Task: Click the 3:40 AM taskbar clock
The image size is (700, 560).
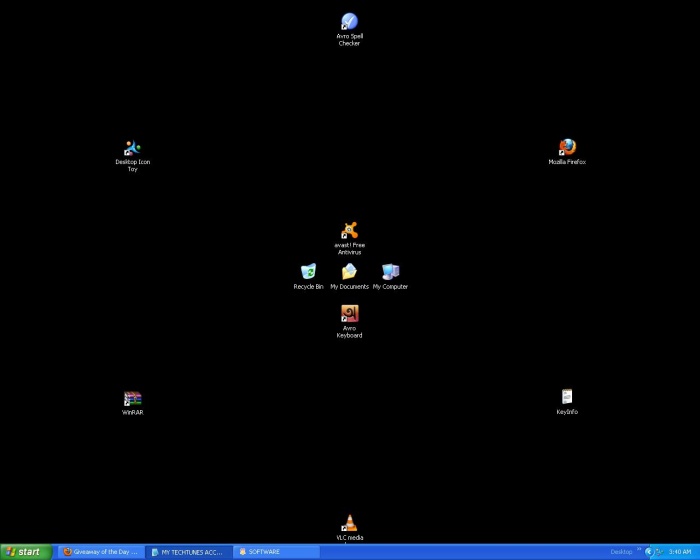Action: 680,552
